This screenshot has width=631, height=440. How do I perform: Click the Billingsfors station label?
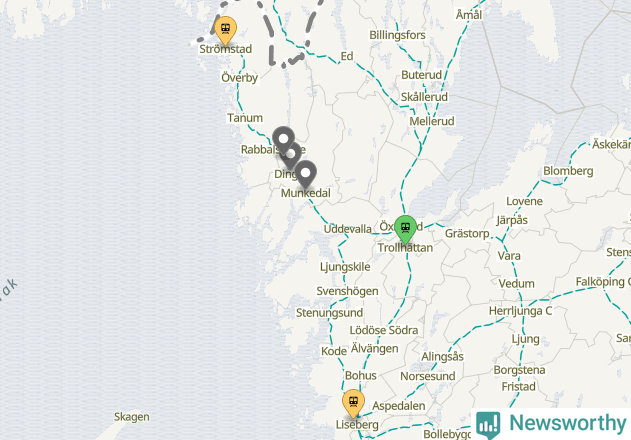pyautogui.click(x=397, y=35)
